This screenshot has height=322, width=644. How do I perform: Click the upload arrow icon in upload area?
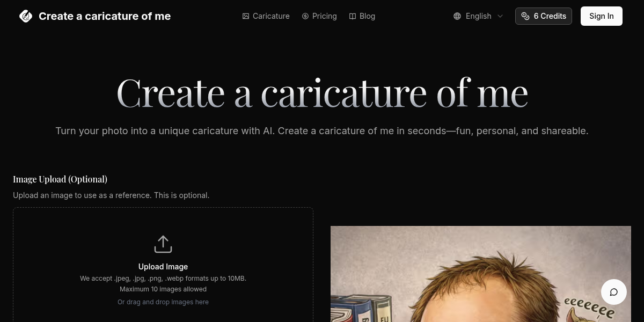pos(163,244)
